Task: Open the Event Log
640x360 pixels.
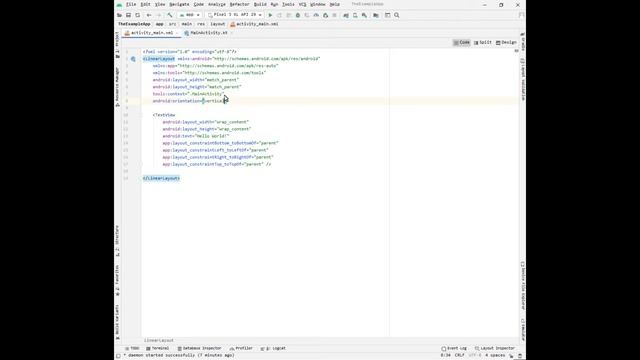Action: [x=454, y=349]
